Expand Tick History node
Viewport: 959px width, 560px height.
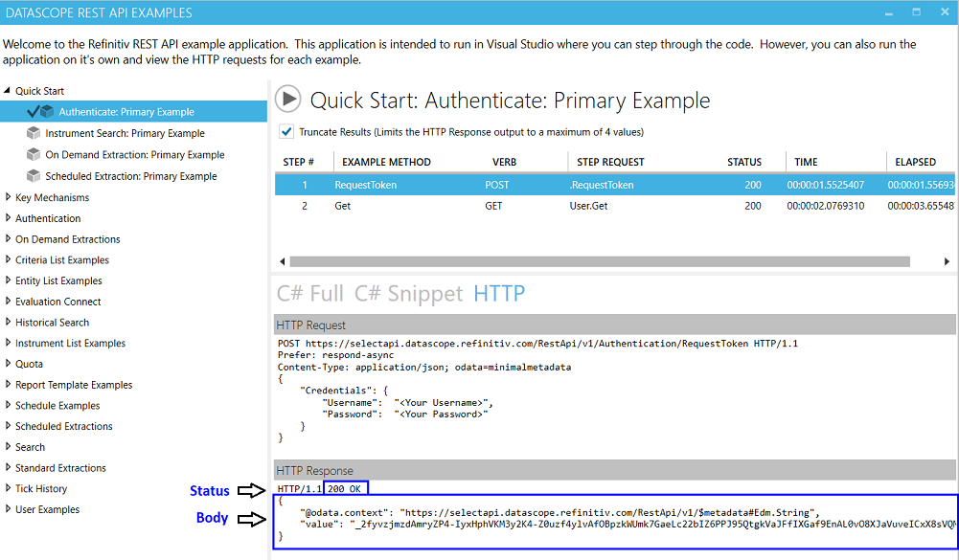[8, 488]
